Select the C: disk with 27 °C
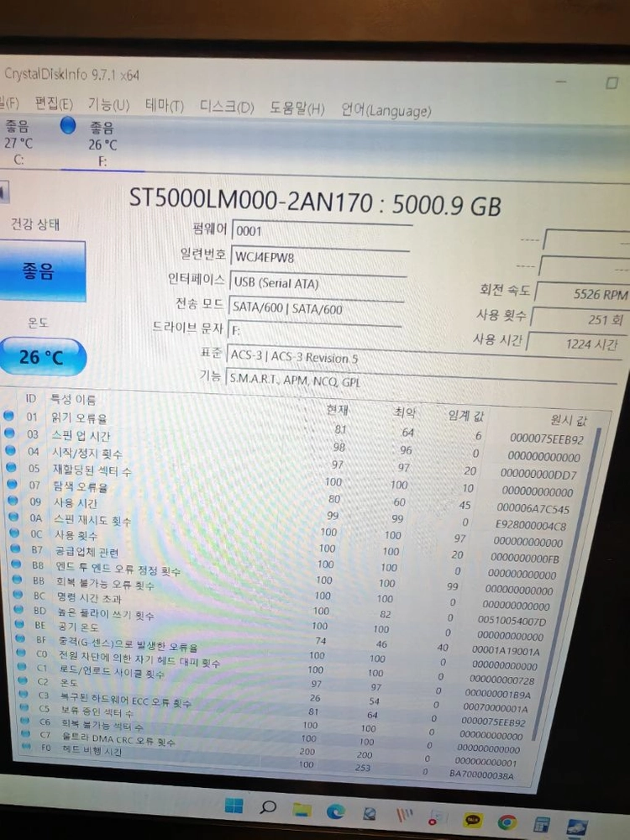This screenshot has height=840, width=630. point(18,143)
